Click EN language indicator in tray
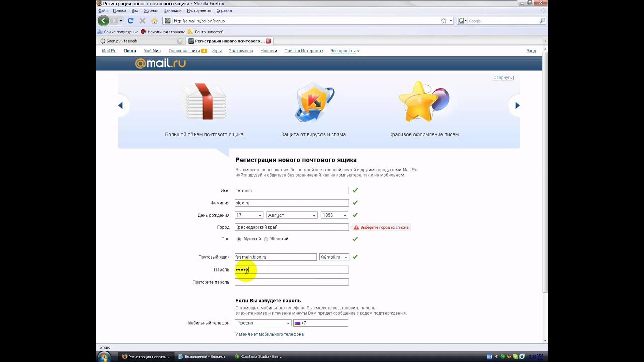644x362 pixels. pos(489,357)
